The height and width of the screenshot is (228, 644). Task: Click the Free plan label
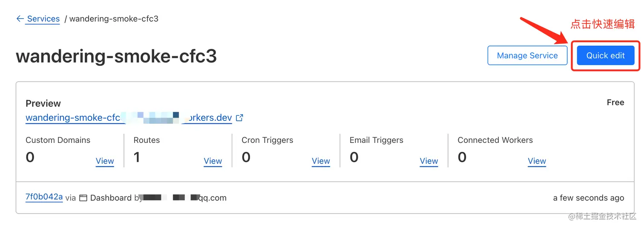click(615, 103)
